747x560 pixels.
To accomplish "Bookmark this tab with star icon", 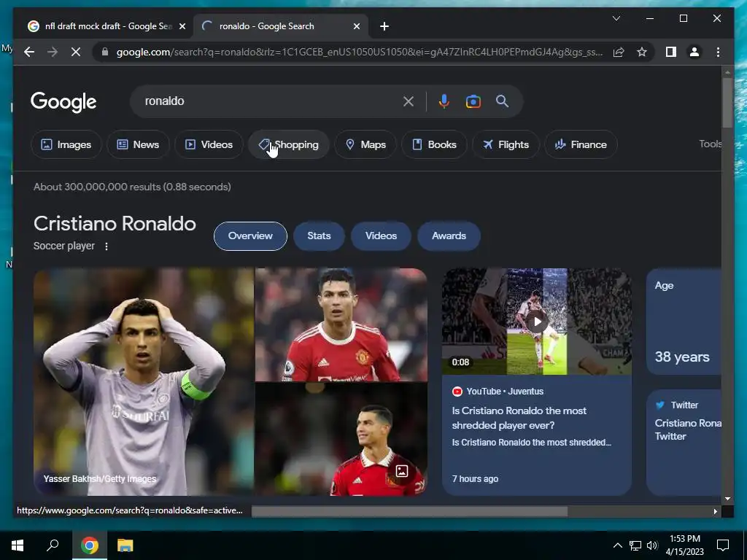I will tap(642, 52).
